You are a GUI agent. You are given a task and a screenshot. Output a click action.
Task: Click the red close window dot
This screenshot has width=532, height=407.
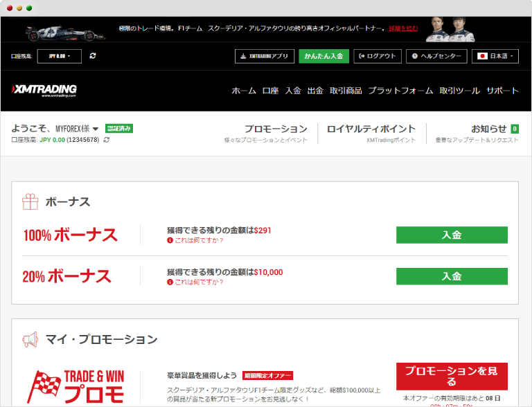pyautogui.click(x=10, y=8)
